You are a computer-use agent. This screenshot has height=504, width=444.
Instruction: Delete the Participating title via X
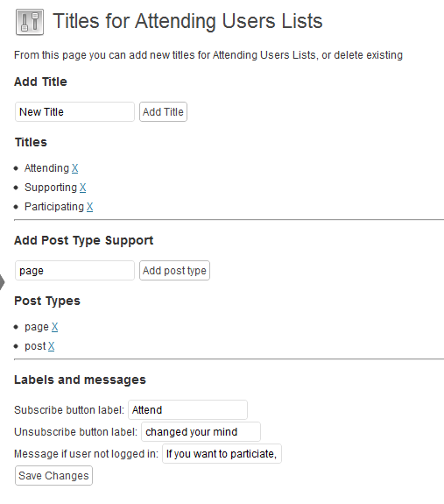click(x=90, y=207)
